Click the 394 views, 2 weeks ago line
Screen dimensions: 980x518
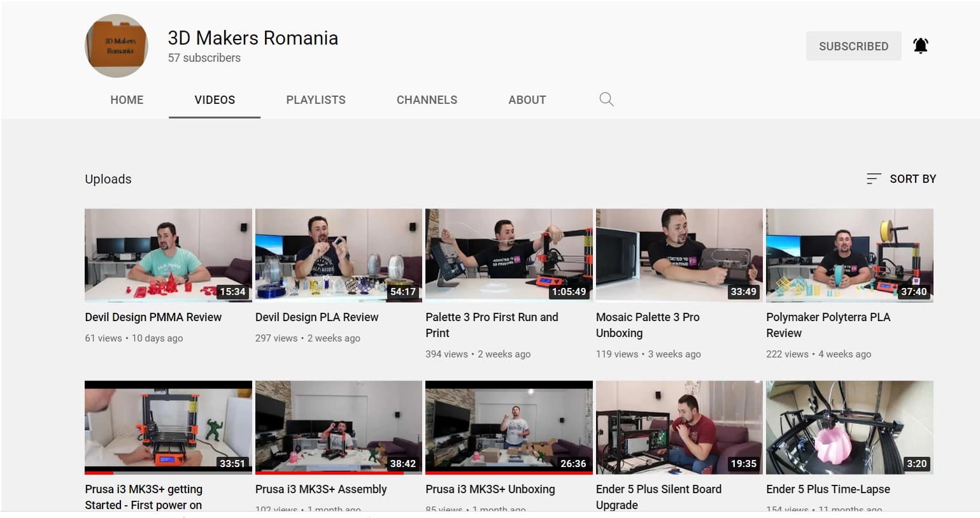[478, 354]
